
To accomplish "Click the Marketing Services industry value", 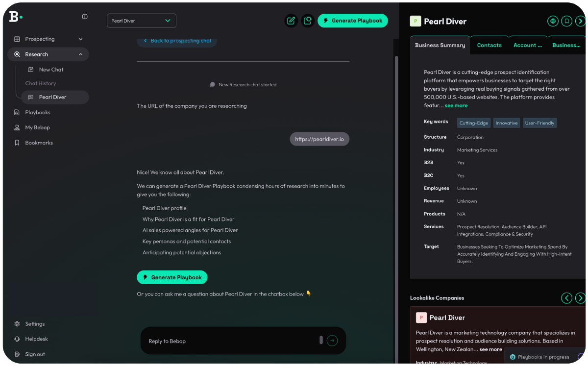I will (x=477, y=150).
